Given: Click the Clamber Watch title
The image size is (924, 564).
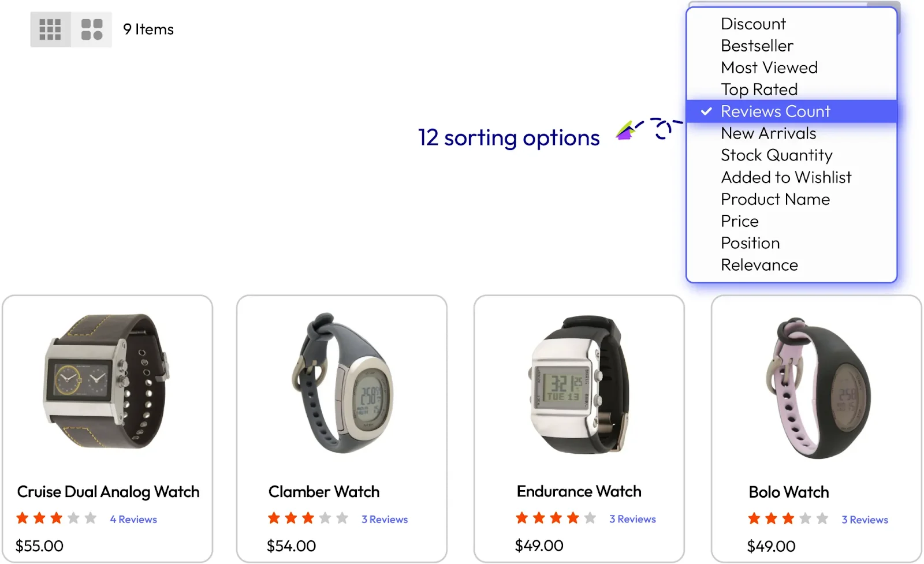Looking at the screenshot, I should (323, 492).
